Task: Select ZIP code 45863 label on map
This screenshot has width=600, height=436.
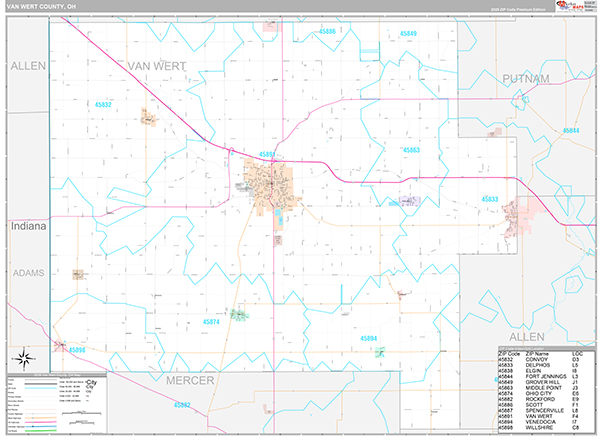Action: (410, 149)
